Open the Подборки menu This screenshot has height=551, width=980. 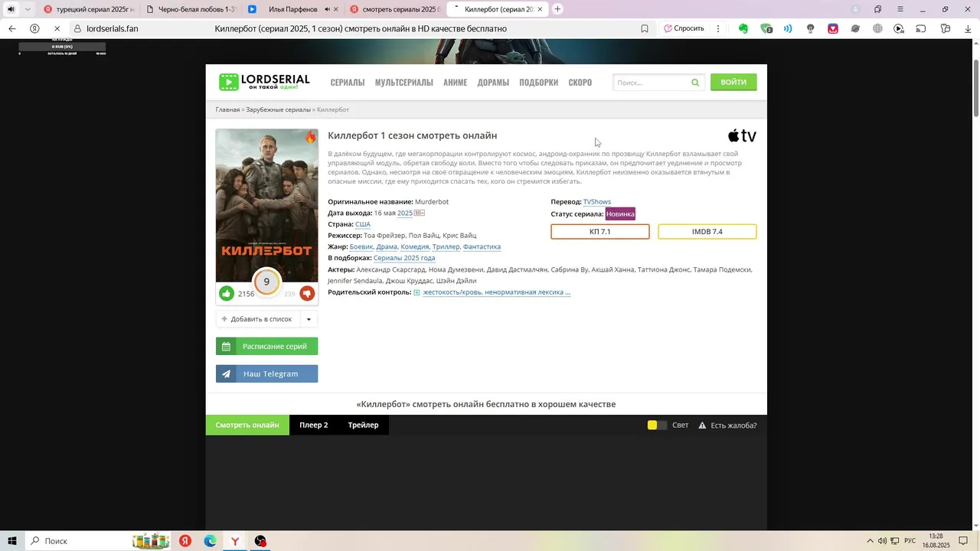538,83
